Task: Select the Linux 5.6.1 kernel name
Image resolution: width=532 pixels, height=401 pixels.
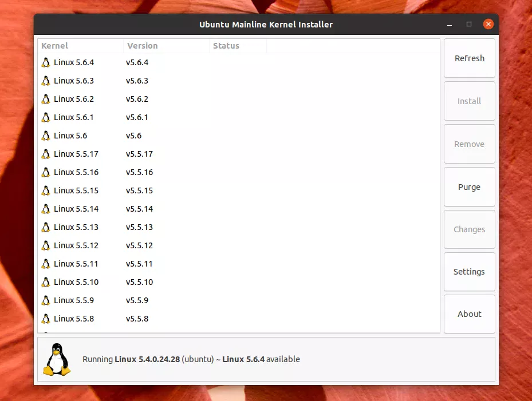Action: [x=74, y=117]
